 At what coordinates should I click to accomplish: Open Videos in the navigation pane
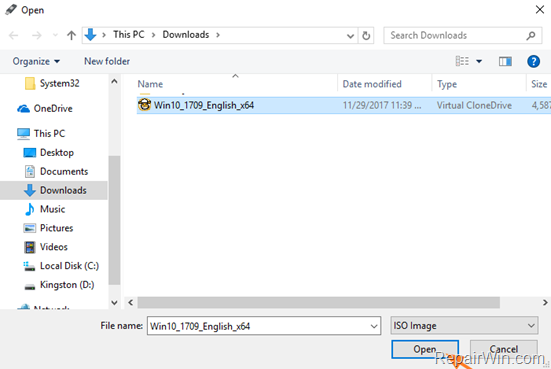45,247
